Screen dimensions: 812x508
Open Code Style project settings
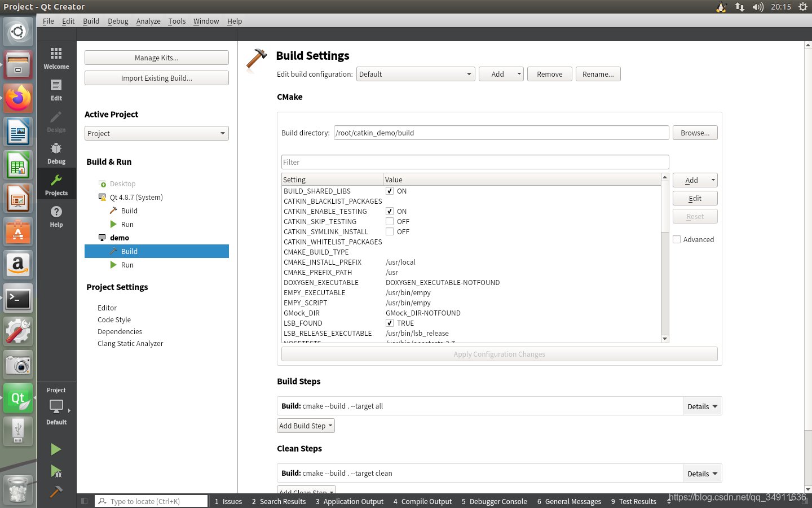coord(114,319)
